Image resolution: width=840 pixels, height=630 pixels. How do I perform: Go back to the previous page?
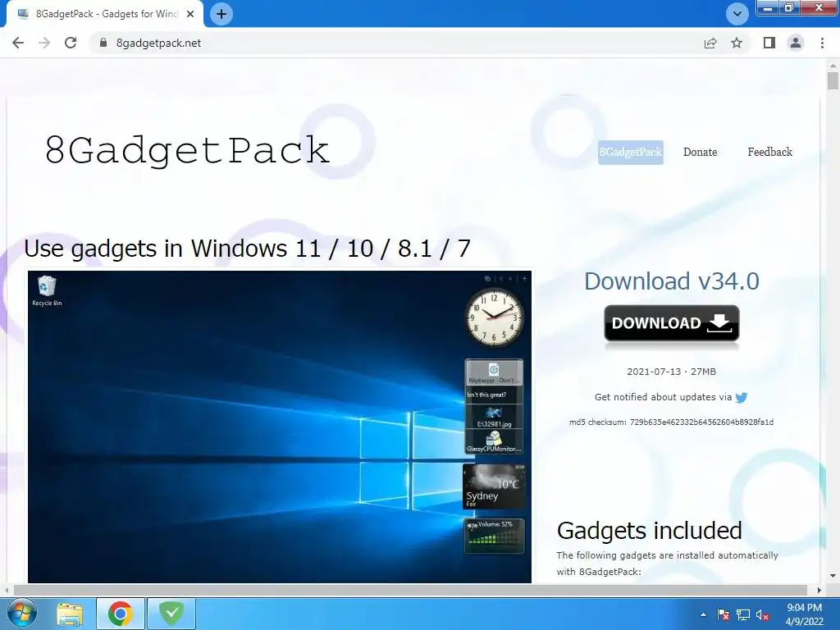[18, 43]
